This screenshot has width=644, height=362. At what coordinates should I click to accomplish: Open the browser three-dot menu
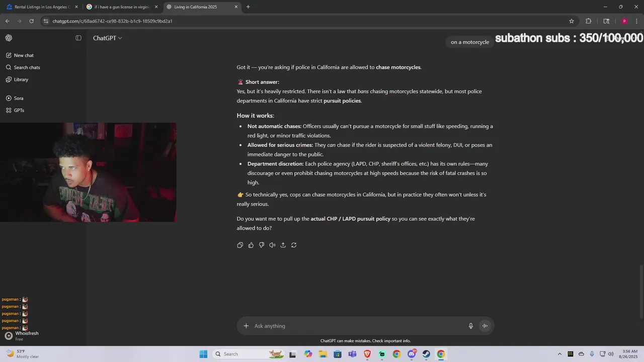point(637,21)
